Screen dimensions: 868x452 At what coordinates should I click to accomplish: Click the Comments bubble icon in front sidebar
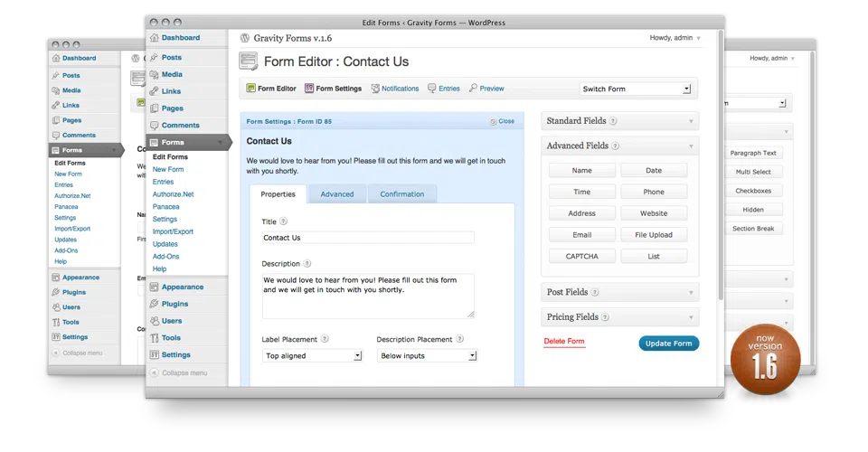click(154, 125)
